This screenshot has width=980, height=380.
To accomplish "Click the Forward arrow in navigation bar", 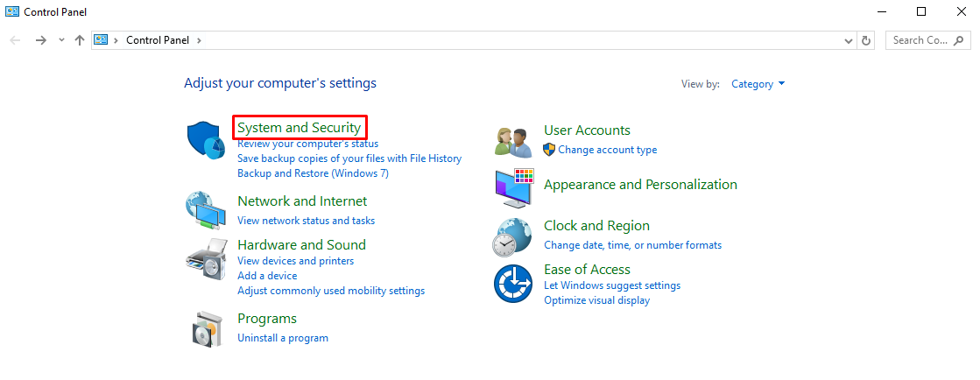I will pos(41,40).
